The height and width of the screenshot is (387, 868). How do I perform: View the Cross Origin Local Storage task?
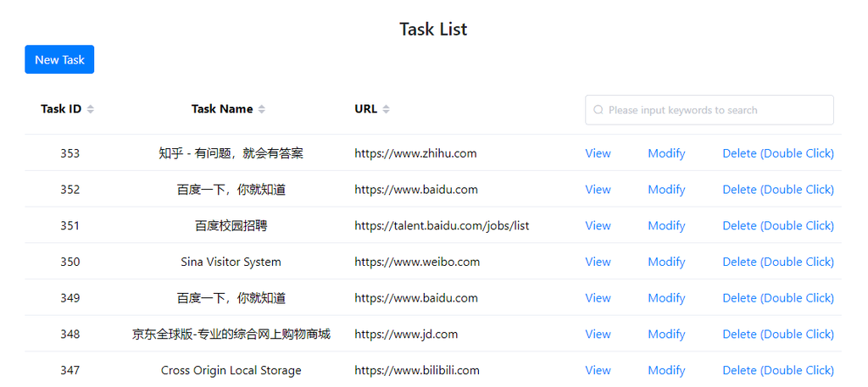click(x=598, y=370)
